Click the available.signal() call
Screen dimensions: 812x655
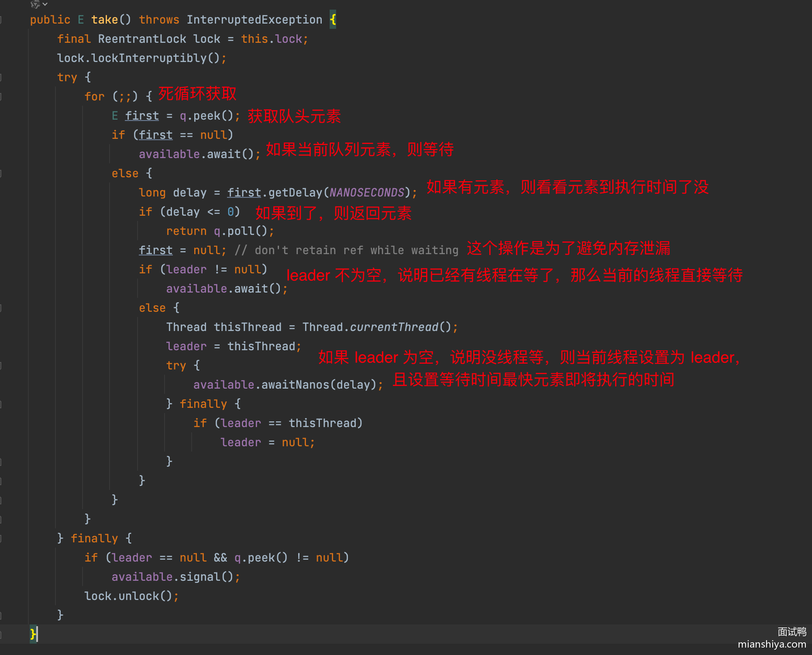click(x=175, y=577)
